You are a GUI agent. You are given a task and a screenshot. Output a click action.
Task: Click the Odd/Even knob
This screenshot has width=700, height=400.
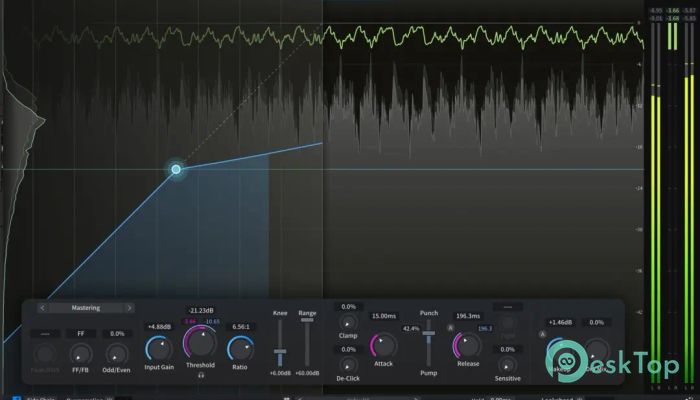tap(118, 353)
